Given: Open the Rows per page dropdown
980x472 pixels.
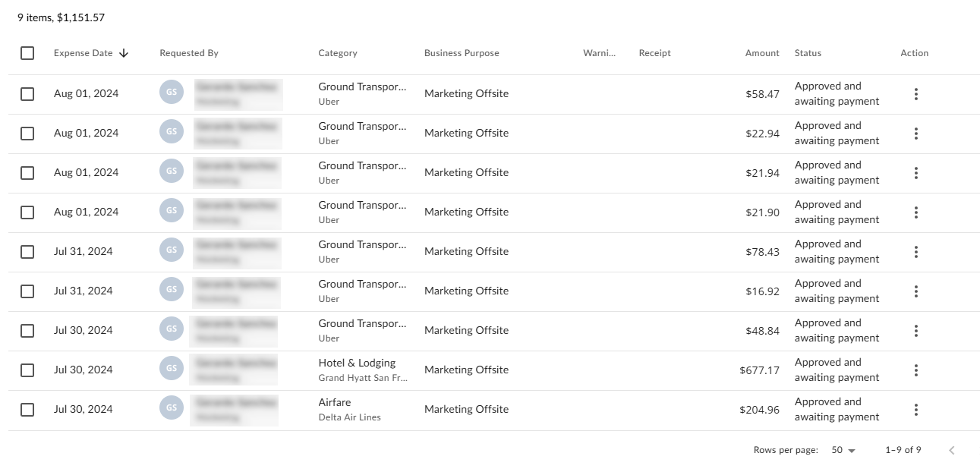Looking at the screenshot, I should tap(843, 450).
